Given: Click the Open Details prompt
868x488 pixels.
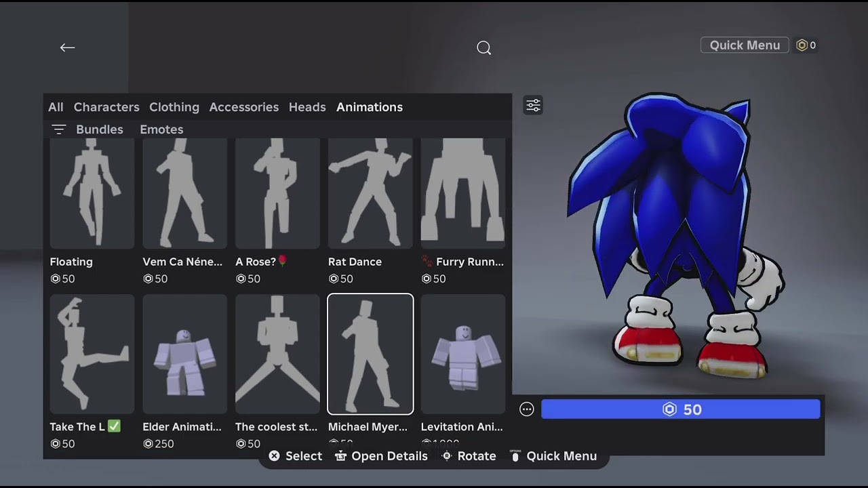Looking at the screenshot, I should pyautogui.click(x=381, y=456).
